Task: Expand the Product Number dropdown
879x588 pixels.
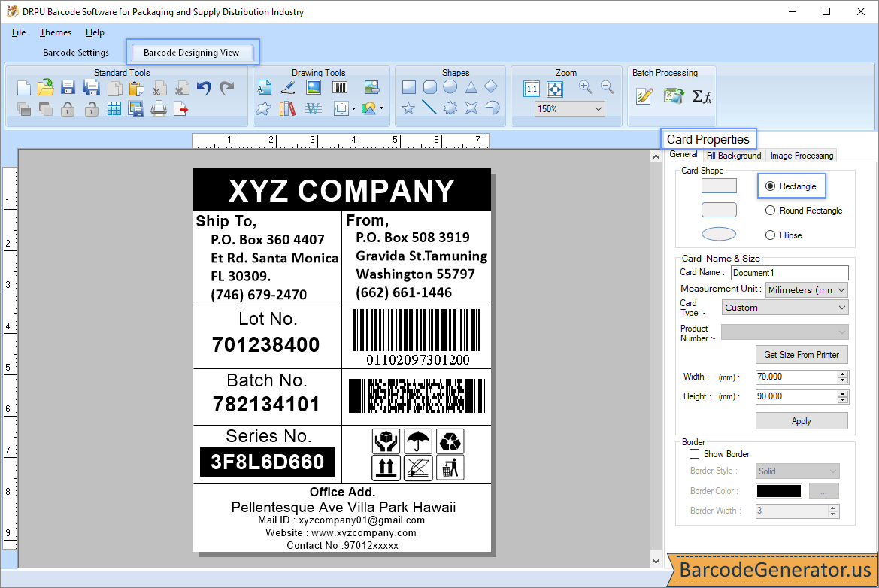Action: [x=785, y=332]
